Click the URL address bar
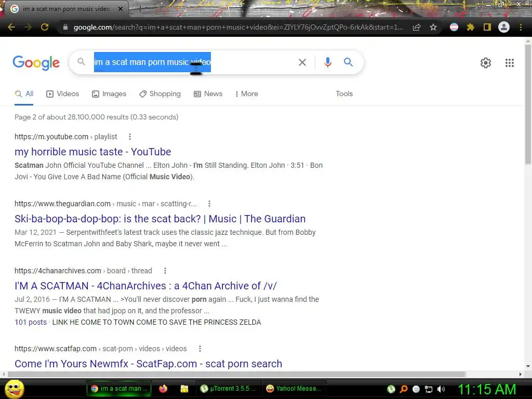 coord(238,27)
